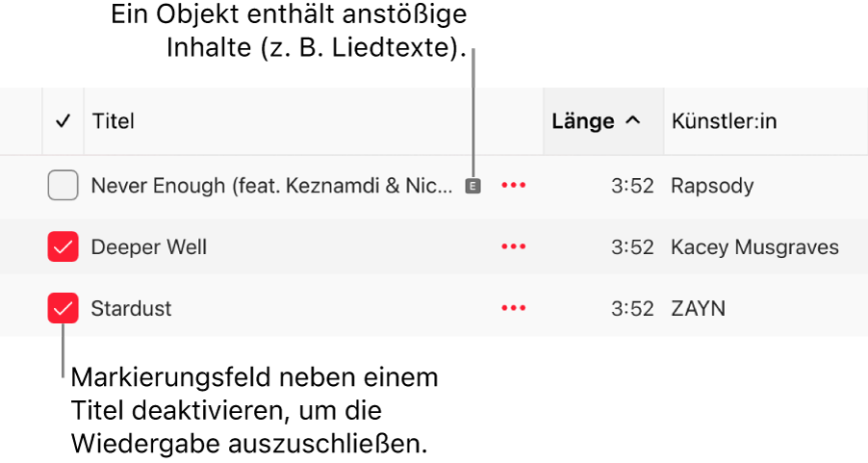
Task: Uncheck the Deeper Well checkbox
Action: [63, 247]
